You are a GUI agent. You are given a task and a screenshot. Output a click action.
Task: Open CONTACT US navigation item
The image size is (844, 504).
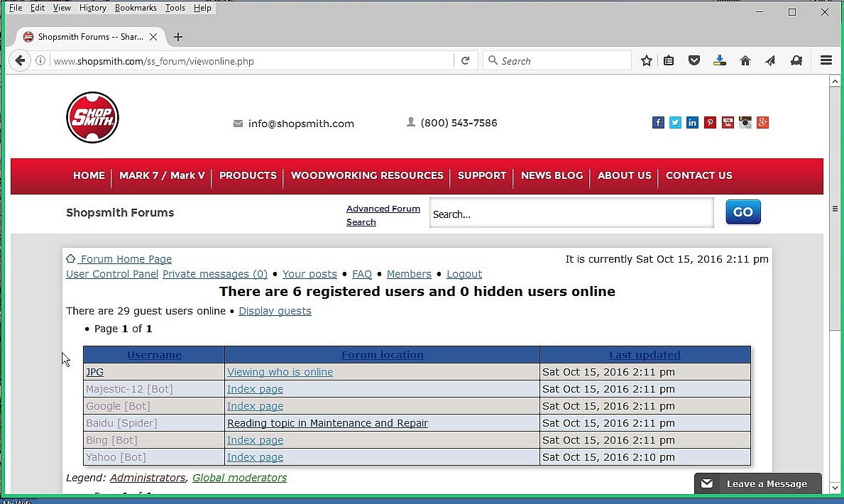tap(698, 175)
